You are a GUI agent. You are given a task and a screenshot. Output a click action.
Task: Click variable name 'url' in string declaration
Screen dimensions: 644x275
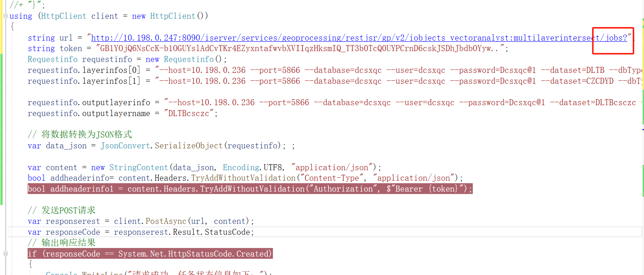click(x=66, y=38)
